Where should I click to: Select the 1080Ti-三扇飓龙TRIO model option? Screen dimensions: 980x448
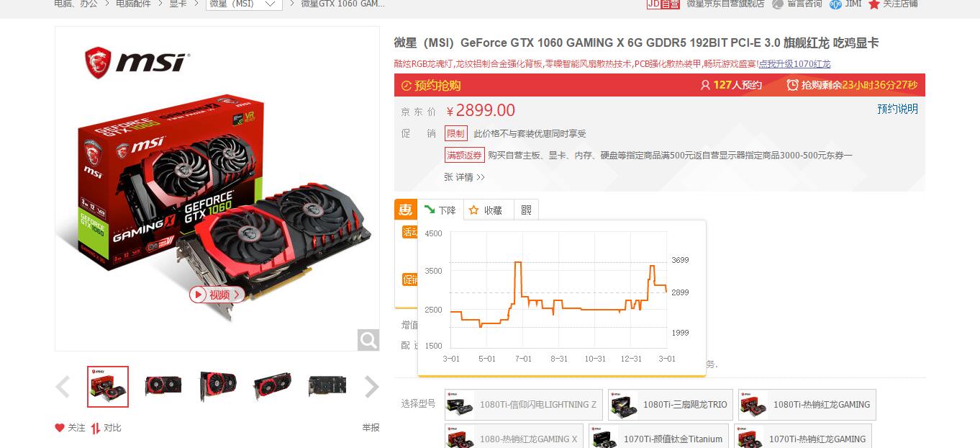pyautogui.click(x=670, y=404)
